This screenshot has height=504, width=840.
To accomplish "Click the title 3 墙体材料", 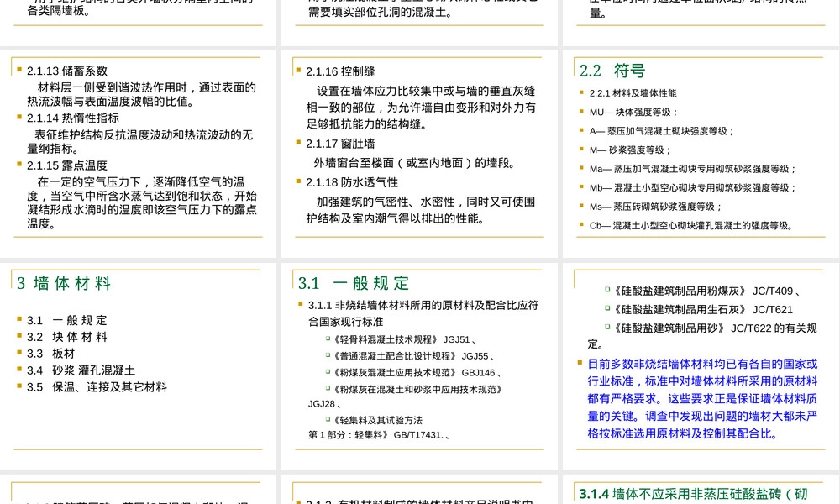I will pyautogui.click(x=64, y=283).
